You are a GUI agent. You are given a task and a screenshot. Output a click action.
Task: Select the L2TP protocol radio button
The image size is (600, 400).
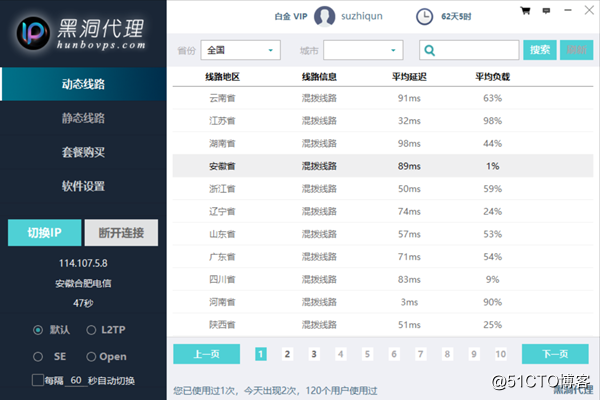[91, 330]
